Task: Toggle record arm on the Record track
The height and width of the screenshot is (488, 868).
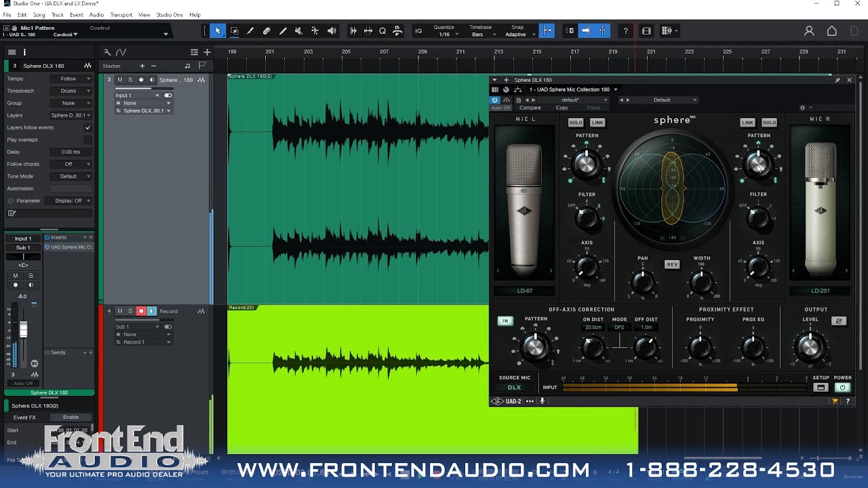Action: (141, 311)
